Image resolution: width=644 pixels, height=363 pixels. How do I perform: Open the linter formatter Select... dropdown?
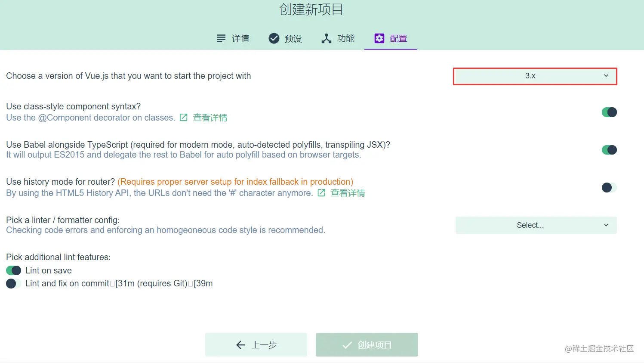coord(536,225)
